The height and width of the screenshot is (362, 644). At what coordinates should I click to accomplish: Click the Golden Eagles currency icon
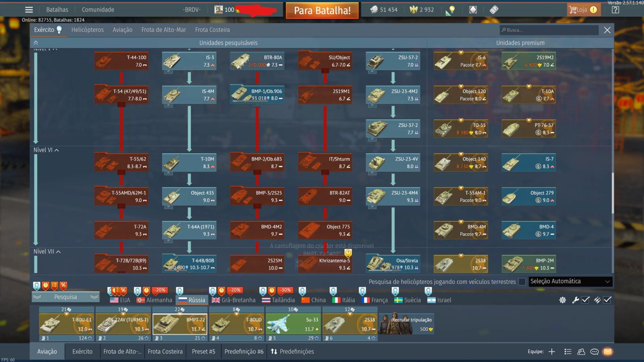413,9
